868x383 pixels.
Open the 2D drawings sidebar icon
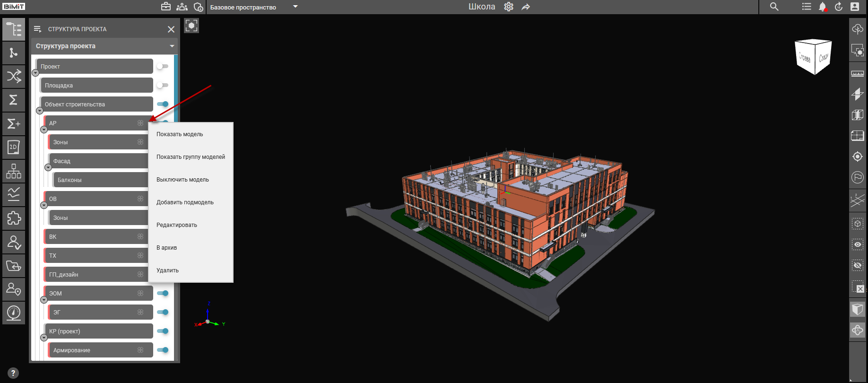coord(14,147)
